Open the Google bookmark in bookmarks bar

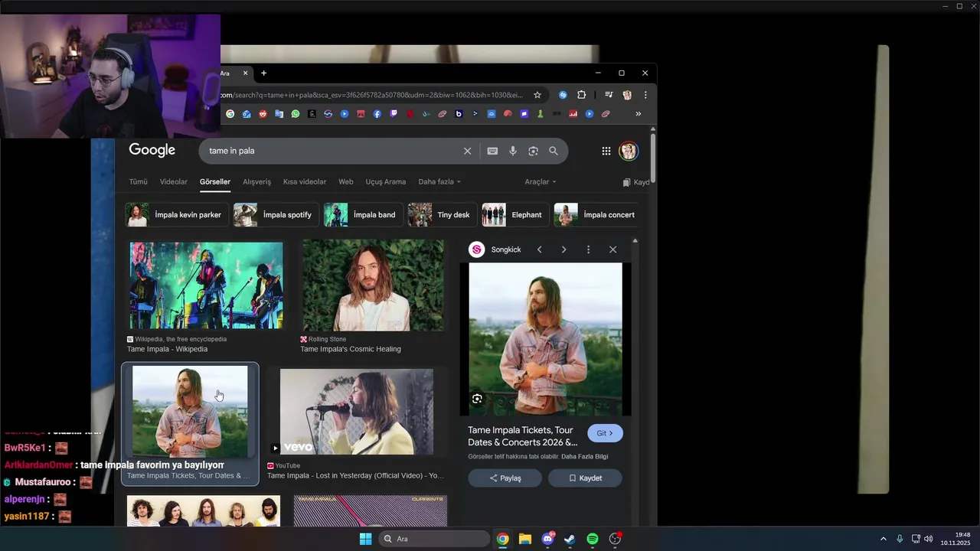(230, 114)
